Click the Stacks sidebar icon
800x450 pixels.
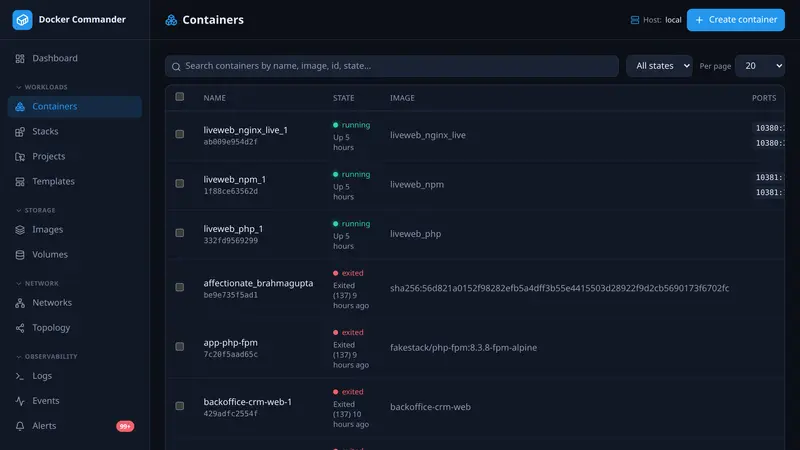click(x=20, y=132)
